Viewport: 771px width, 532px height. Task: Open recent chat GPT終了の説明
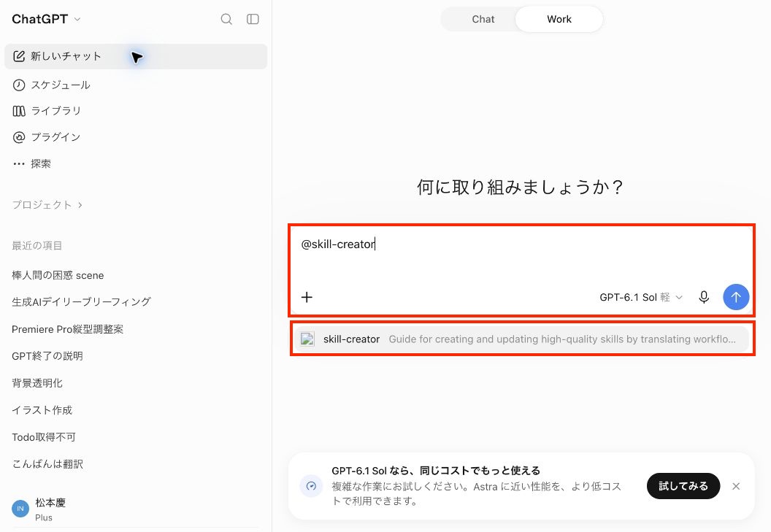pyautogui.click(x=136, y=356)
